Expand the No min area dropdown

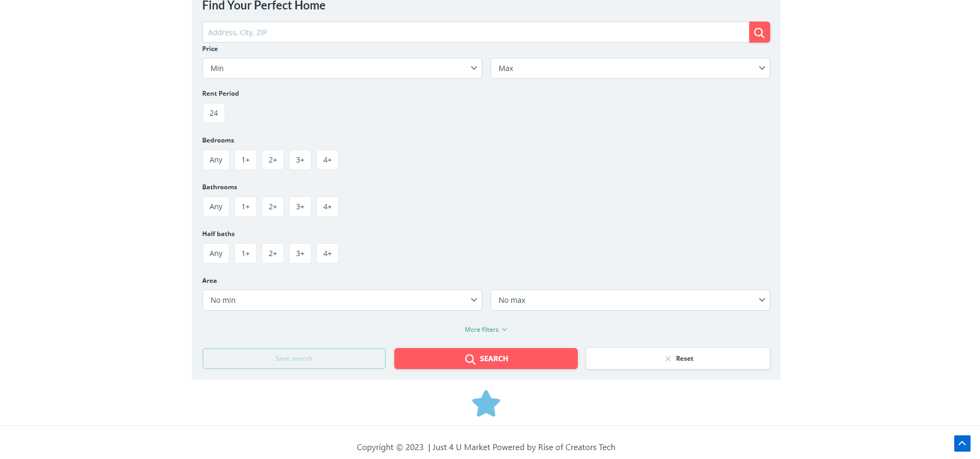(x=342, y=300)
